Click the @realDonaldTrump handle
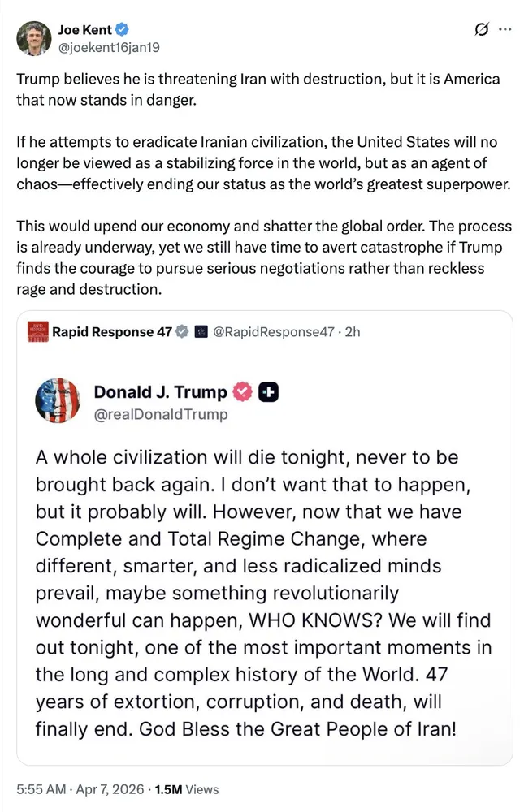Screen dimensions: 524x812 pos(161,414)
